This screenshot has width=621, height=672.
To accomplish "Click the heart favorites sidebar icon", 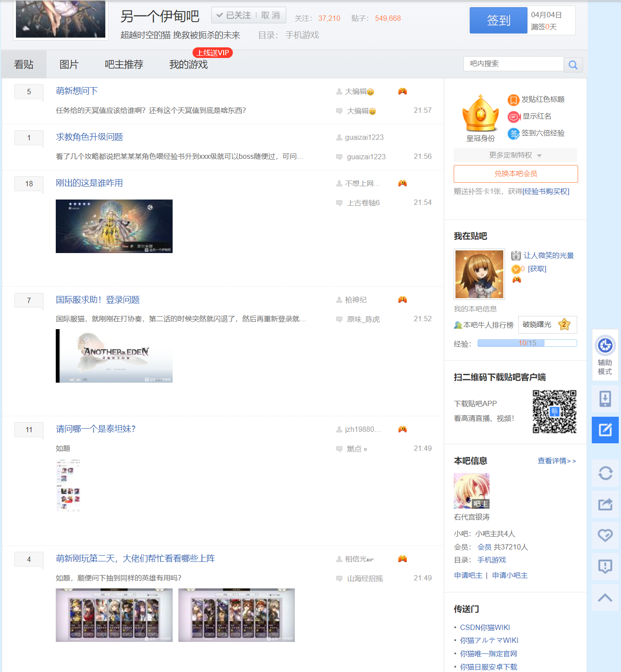I will click(x=605, y=535).
